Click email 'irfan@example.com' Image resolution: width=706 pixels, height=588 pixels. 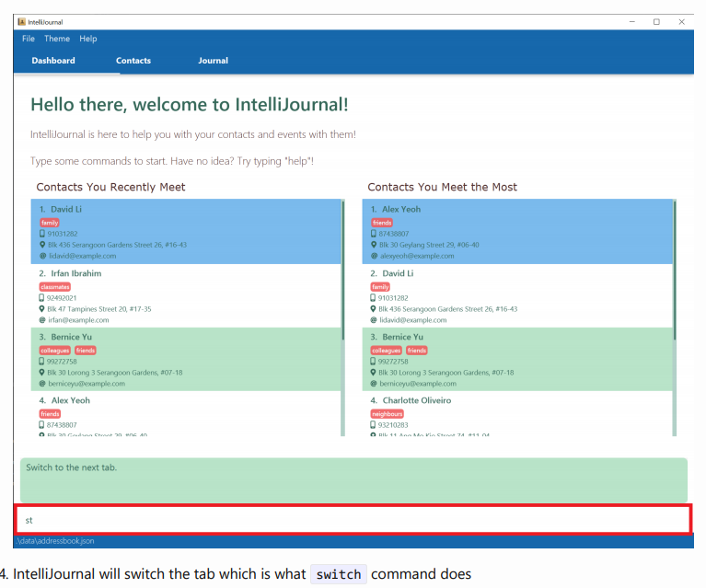point(78,320)
